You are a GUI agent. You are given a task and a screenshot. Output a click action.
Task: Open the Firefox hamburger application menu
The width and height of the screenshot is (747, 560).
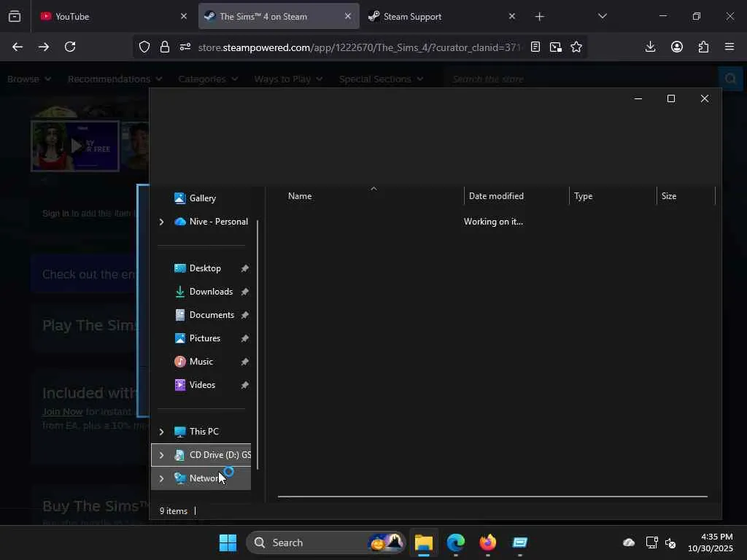tap(729, 47)
